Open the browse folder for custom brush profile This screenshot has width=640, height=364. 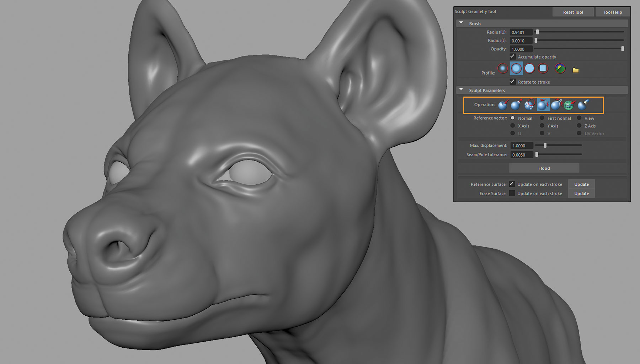[576, 70]
